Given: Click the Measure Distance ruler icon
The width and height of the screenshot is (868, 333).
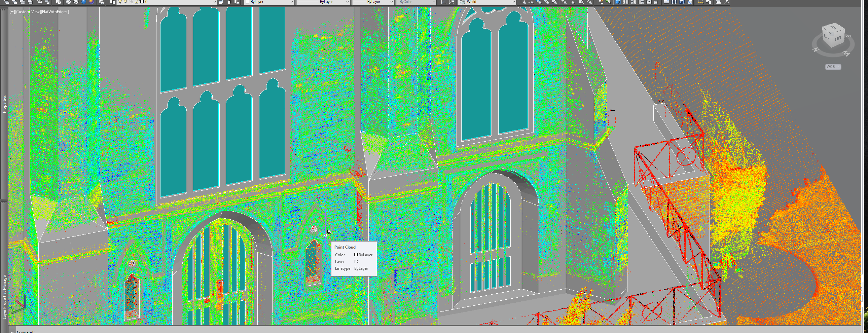Looking at the screenshot, I should (700, 2).
